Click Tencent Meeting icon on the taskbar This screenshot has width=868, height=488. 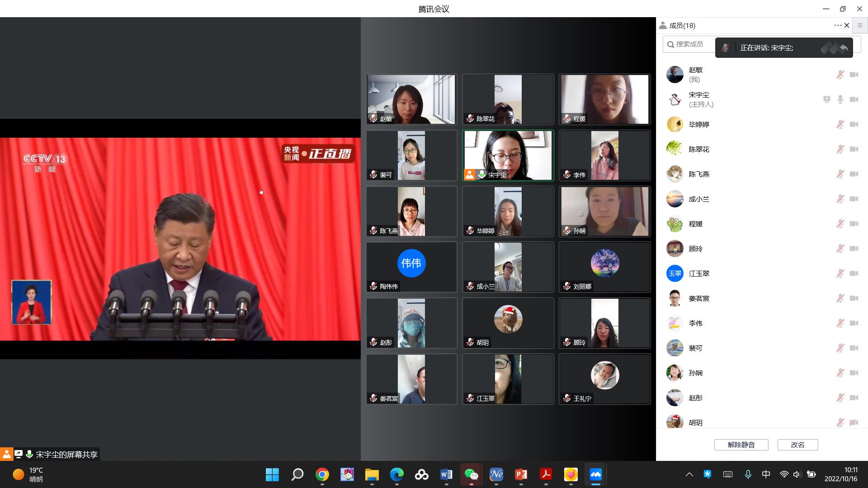[x=595, y=474]
